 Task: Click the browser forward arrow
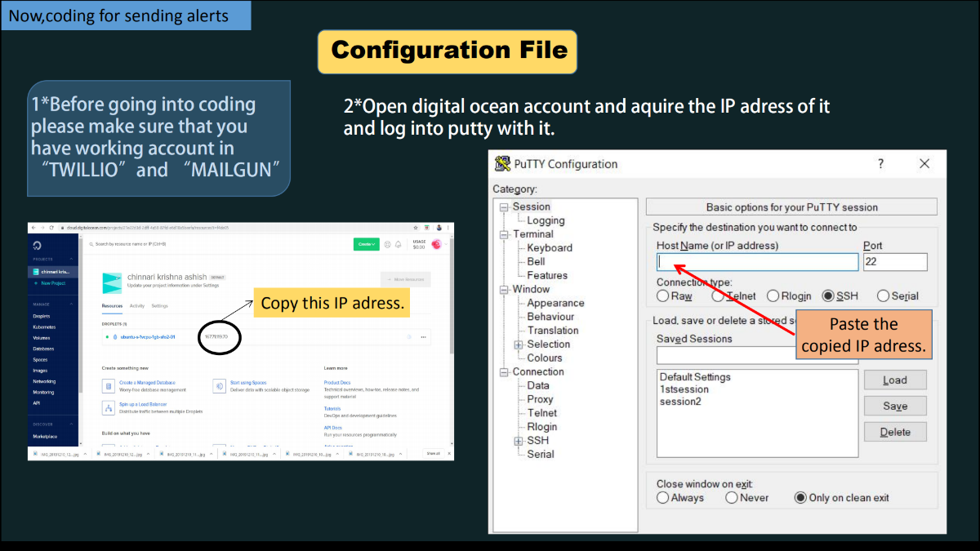coord(42,228)
